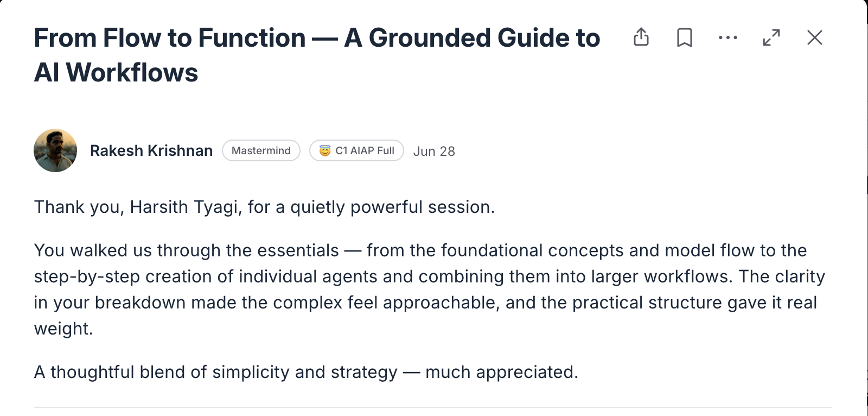Bookmark the From Flow to Function post
Viewport: 868px width, 416px height.
[x=685, y=37]
